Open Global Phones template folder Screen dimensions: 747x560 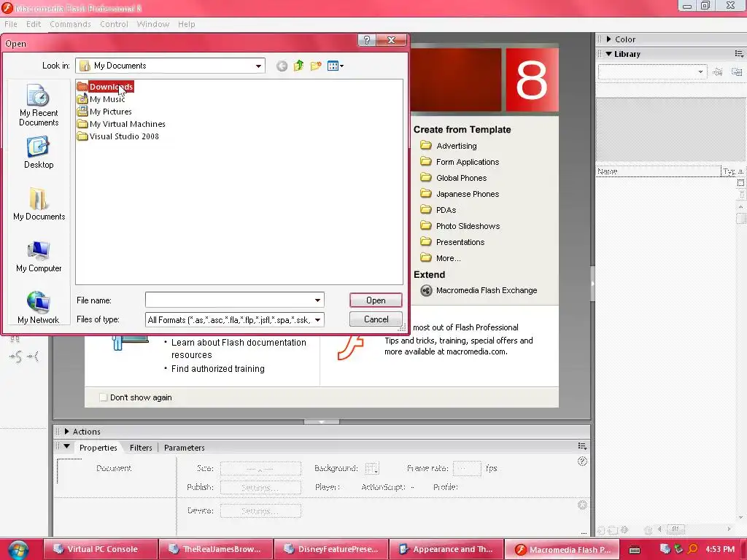[454, 178]
